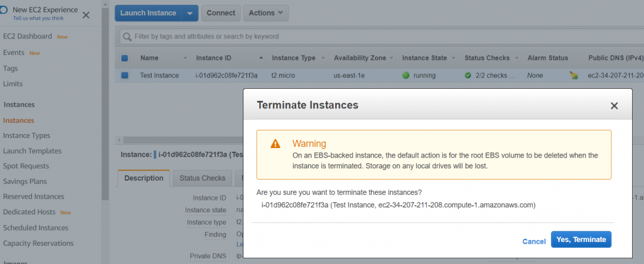Confirm with Yes, Terminate button

pyautogui.click(x=580, y=239)
